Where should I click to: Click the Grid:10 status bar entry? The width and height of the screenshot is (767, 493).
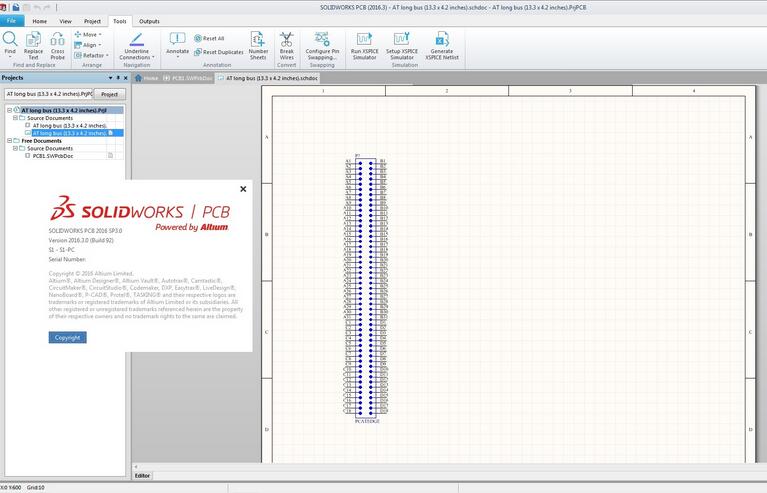click(x=35, y=488)
